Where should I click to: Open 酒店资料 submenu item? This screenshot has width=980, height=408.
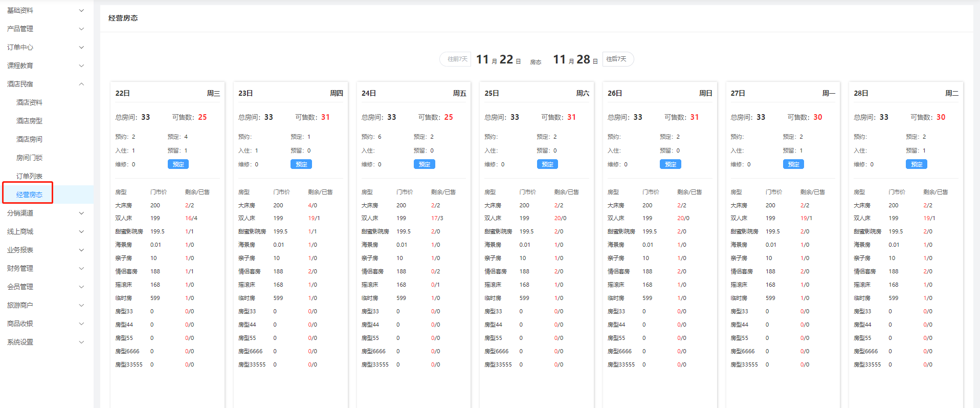29,102
